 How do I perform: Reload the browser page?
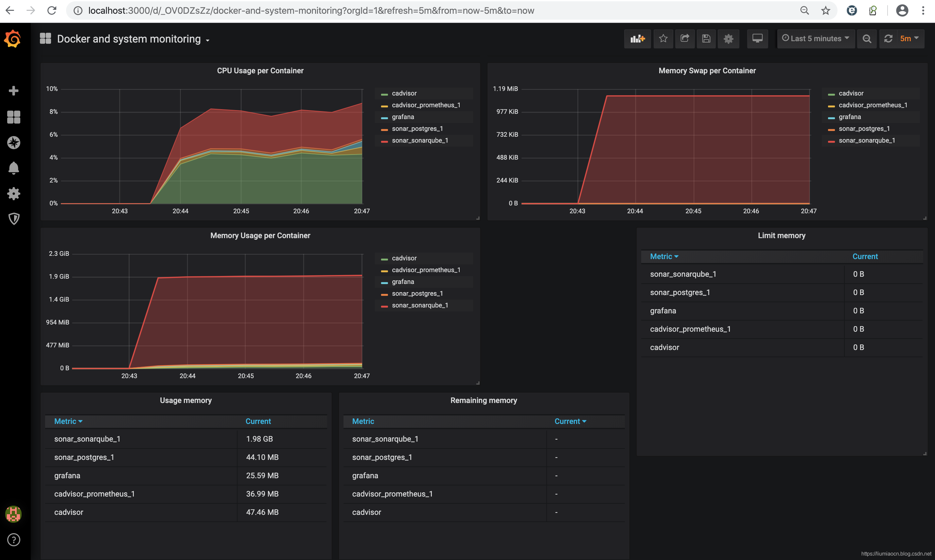click(x=52, y=10)
